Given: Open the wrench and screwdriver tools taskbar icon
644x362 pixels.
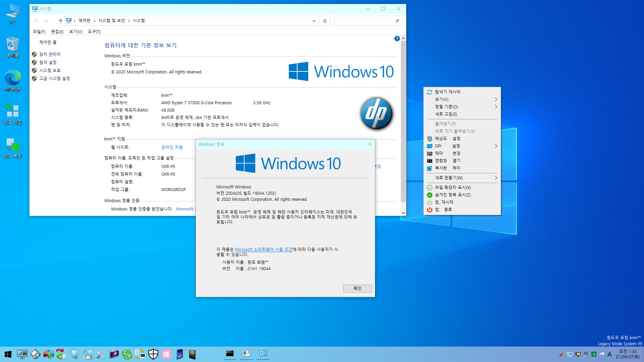Looking at the screenshot, I should (101, 354).
